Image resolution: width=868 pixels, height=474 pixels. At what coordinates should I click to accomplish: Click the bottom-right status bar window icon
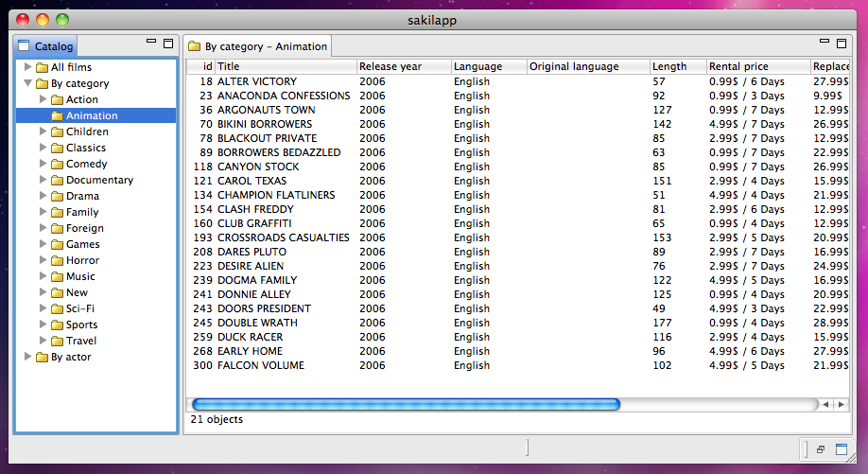tap(842, 448)
